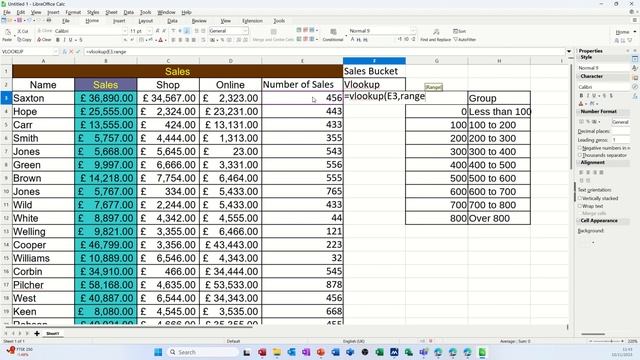
Task: Click the Cut tool
Action: 22,31
